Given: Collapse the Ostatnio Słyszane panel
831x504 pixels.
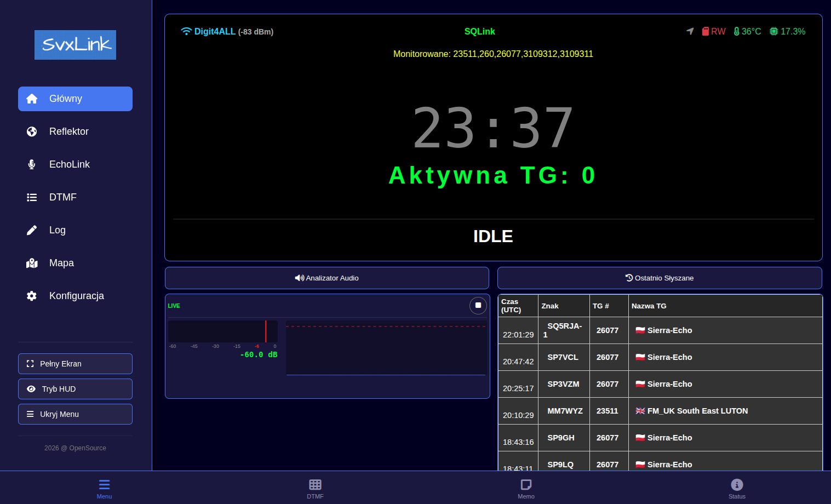Looking at the screenshot, I should coord(660,278).
